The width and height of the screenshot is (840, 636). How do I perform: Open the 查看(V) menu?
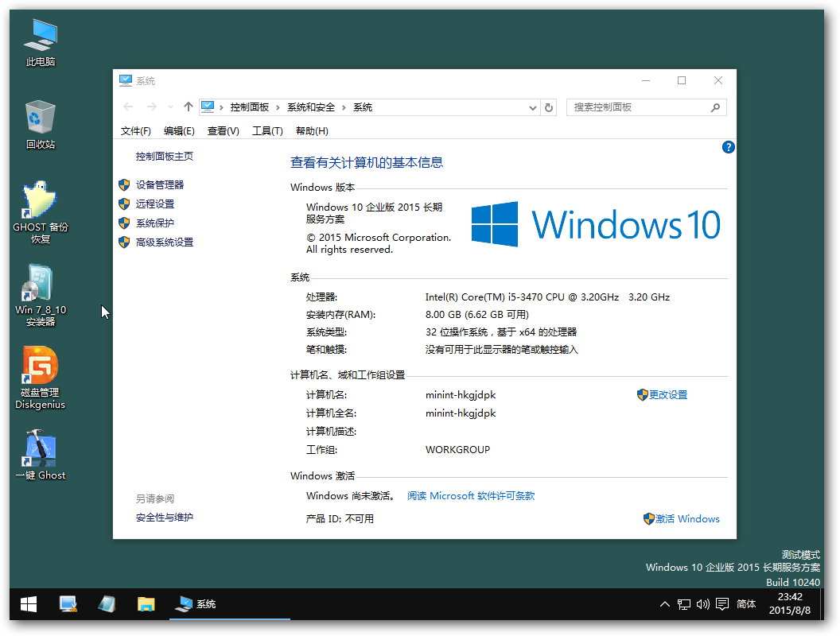(x=224, y=131)
